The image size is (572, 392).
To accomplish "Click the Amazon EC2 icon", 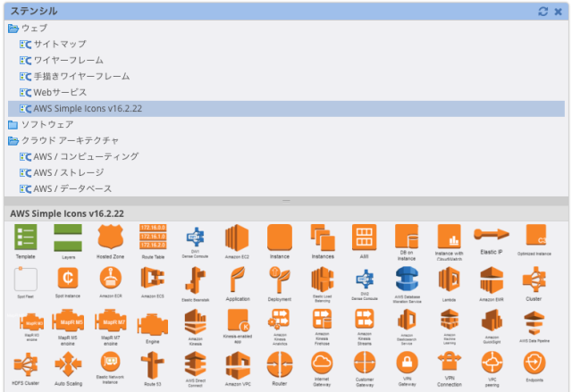I will [237, 238].
